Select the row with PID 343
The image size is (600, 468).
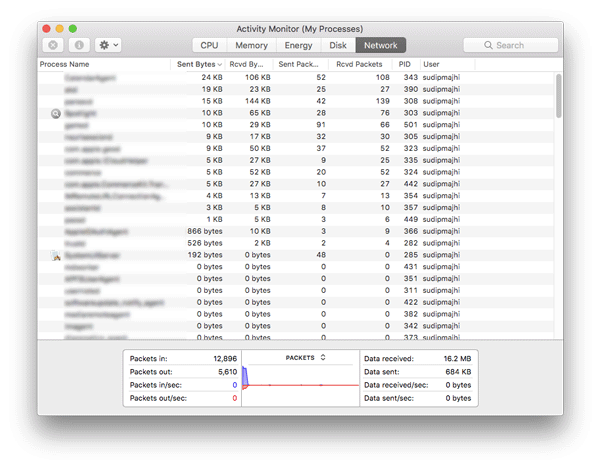coord(296,78)
